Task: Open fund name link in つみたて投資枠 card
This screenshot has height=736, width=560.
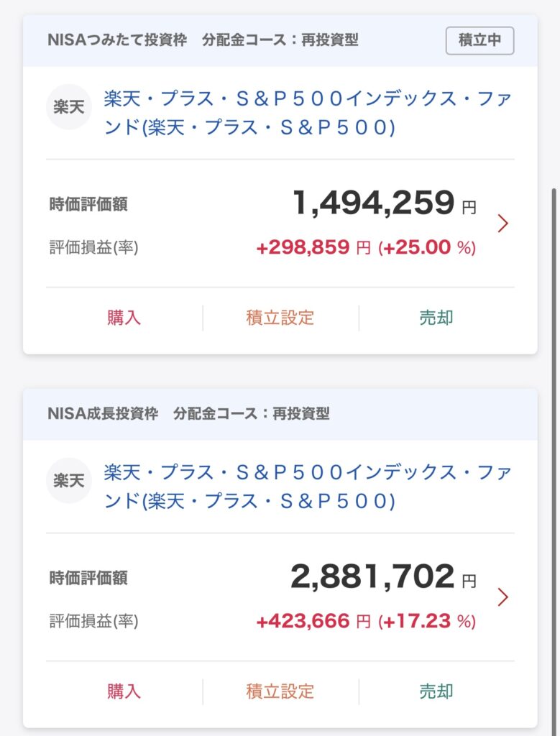Action: point(307,114)
